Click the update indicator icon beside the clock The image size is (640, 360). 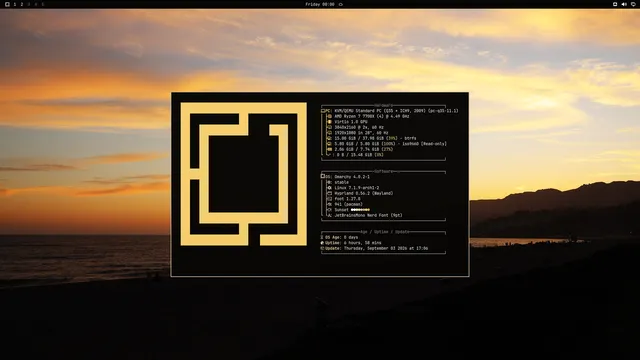coord(341,4)
